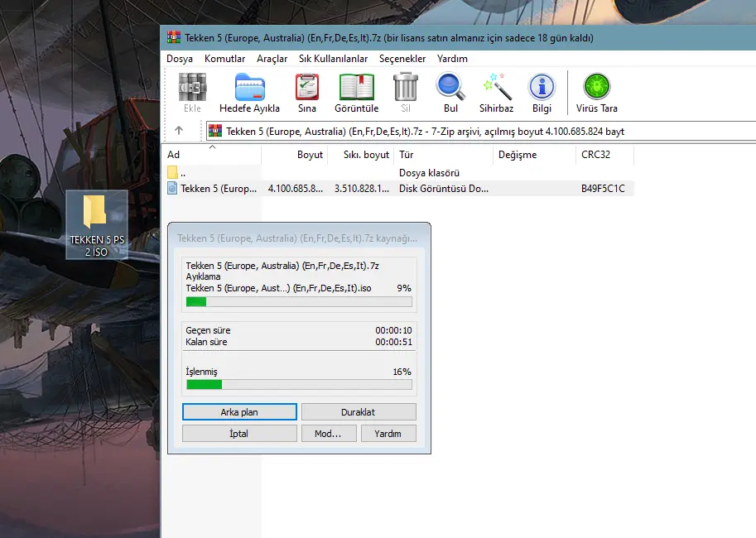756x538 pixels.
Task: Click the packed size 3.510.828.1...
Action: point(362,189)
